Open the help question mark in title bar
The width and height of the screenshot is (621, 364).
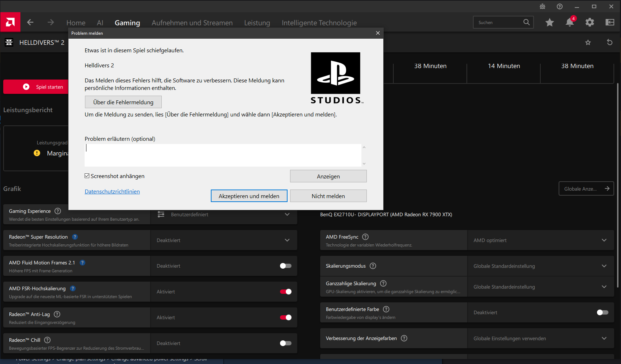click(x=560, y=6)
